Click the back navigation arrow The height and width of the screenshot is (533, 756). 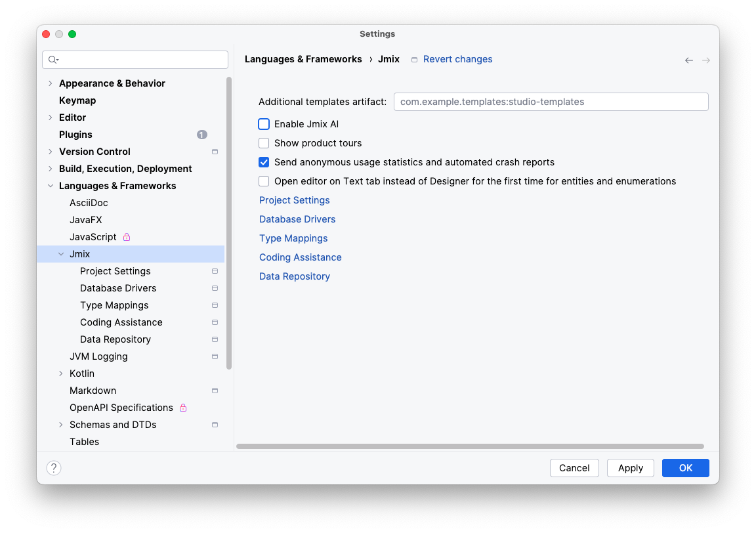688,60
